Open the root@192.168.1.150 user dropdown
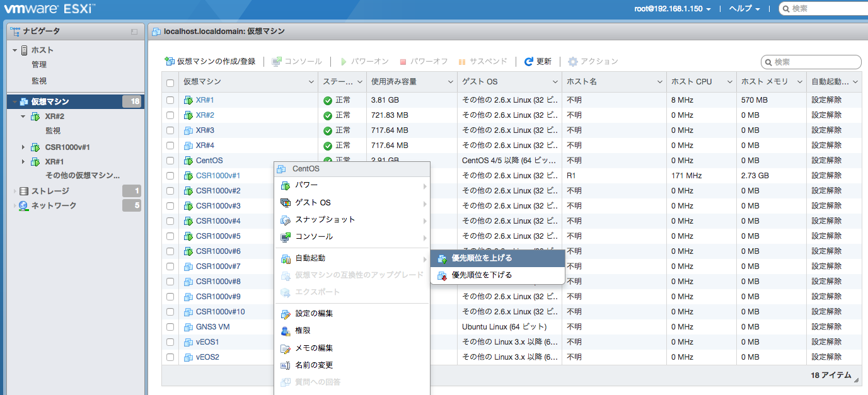The width and height of the screenshot is (868, 395). (x=673, y=9)
